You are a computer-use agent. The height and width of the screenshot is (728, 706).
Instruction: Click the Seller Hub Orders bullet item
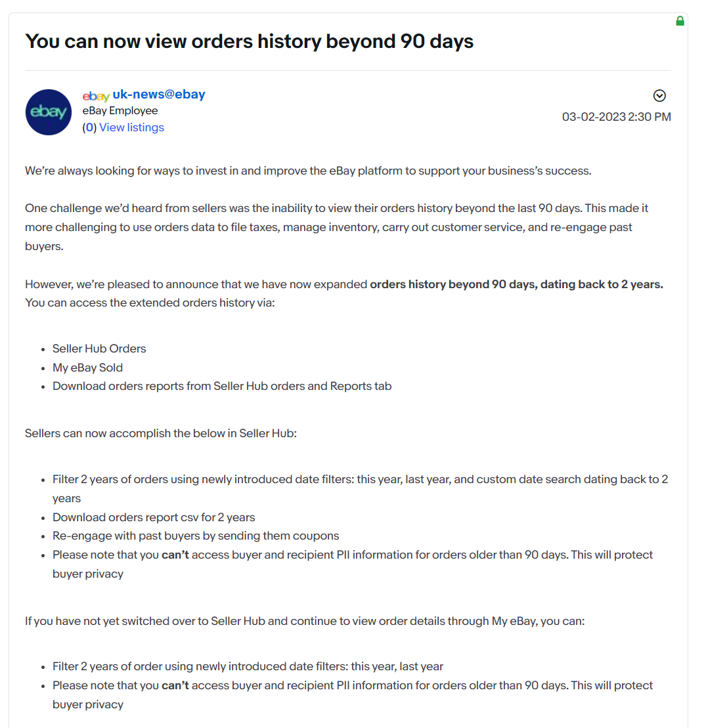[x=99, y=349]
